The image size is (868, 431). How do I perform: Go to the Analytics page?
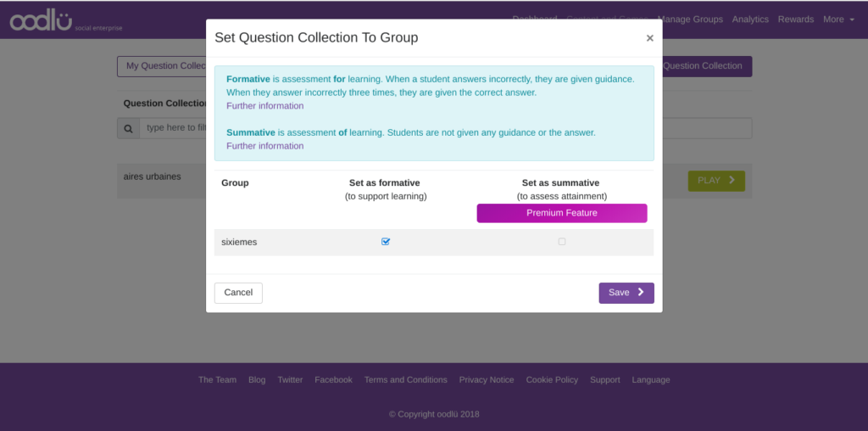[750, 20]
